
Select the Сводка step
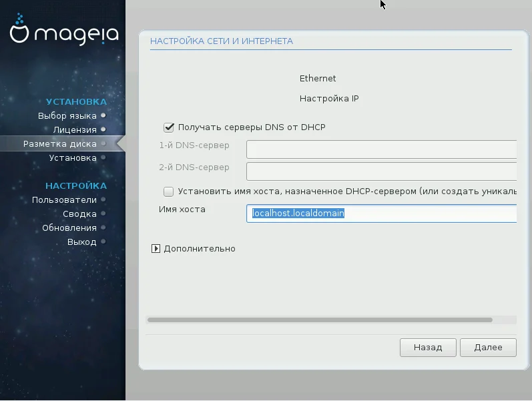[x=79, y=214]
